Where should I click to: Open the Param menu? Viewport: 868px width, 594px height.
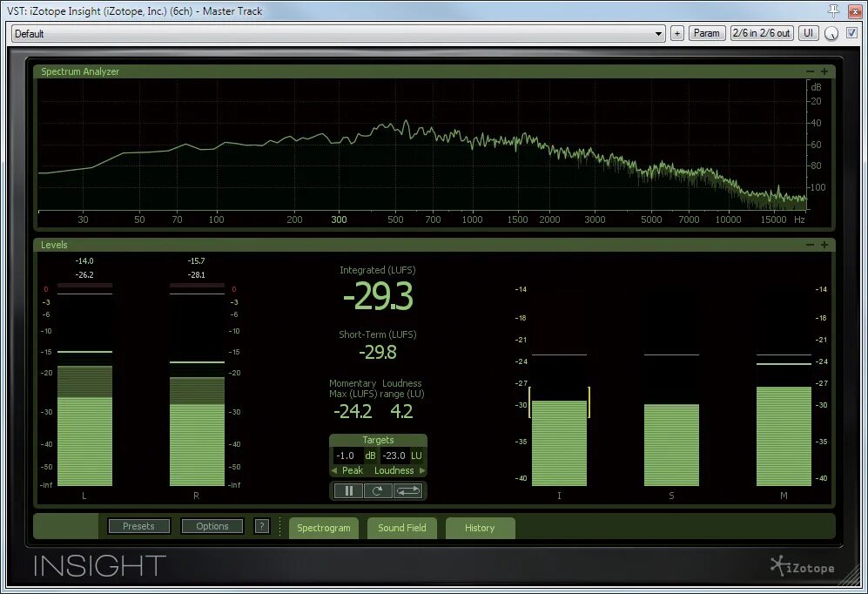[707, 33]
